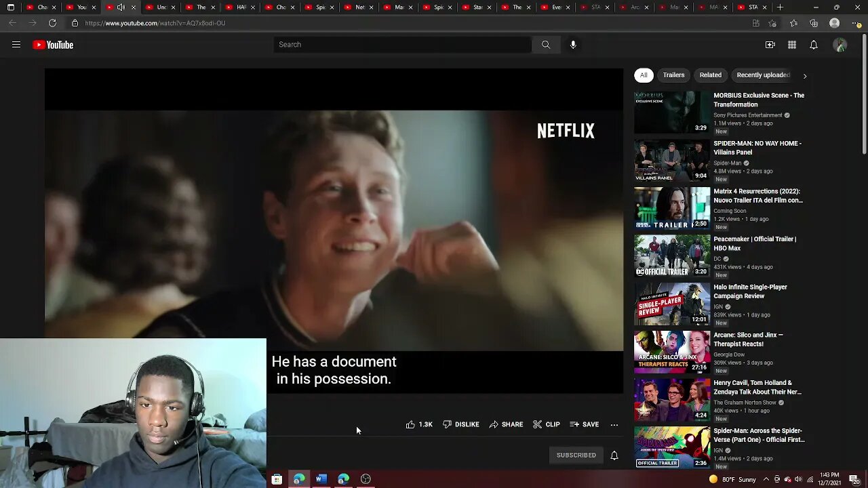The image size is (868, 488).
Task: Open Microsoft Word in the taskbar
Action: point(321,479)
